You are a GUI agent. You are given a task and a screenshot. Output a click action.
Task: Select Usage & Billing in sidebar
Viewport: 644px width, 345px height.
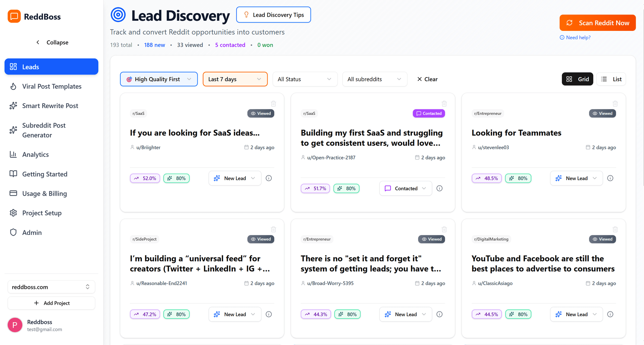(x=44, y=193)
